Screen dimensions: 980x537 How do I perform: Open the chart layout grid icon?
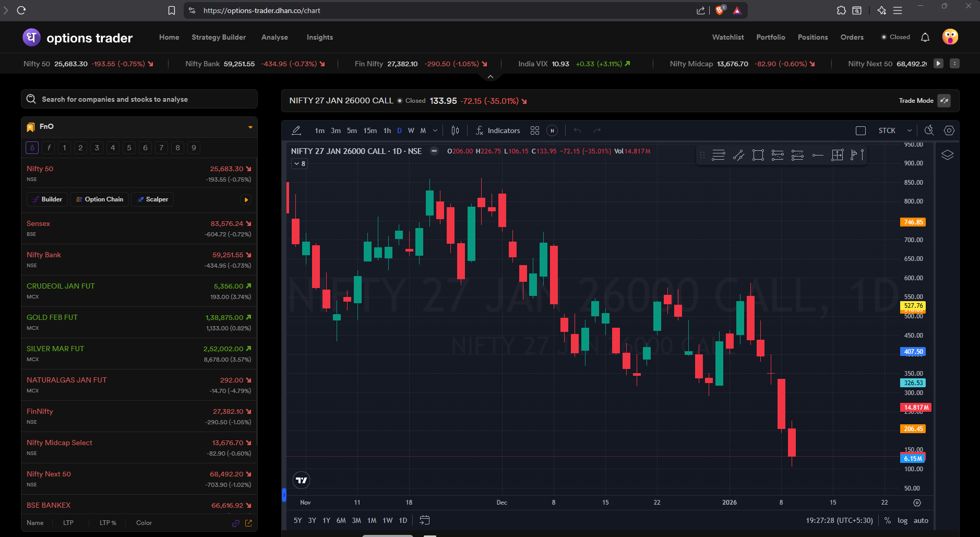[534, 130]
